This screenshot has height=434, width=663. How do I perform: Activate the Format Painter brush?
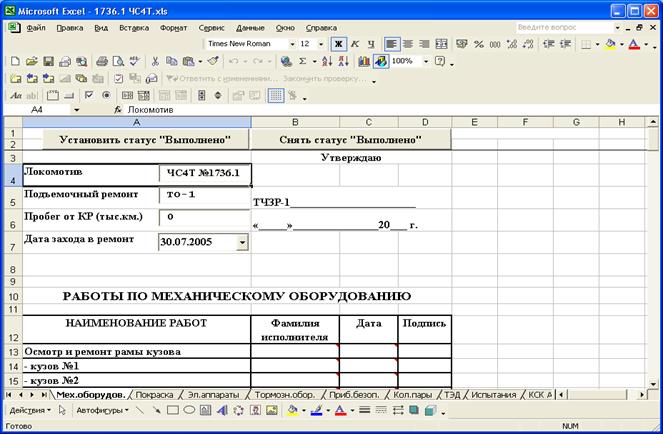(x=213, y=61)
